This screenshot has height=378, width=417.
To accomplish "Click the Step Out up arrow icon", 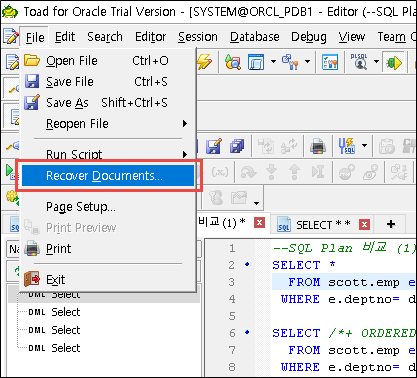I will [x=294, y=172].
